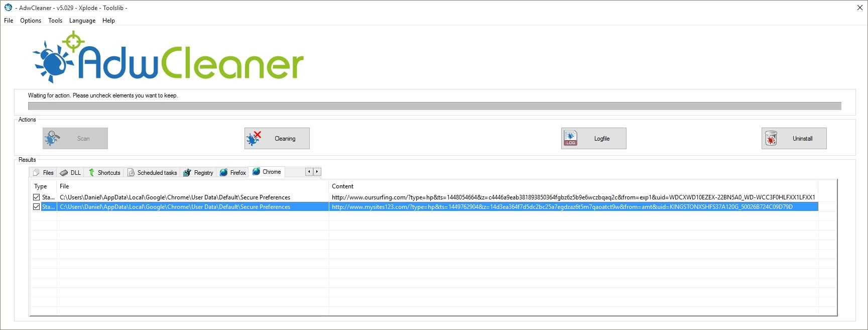
Task: Click Type cell of oursurfing.com row
Action: click(x=49, y=197)
